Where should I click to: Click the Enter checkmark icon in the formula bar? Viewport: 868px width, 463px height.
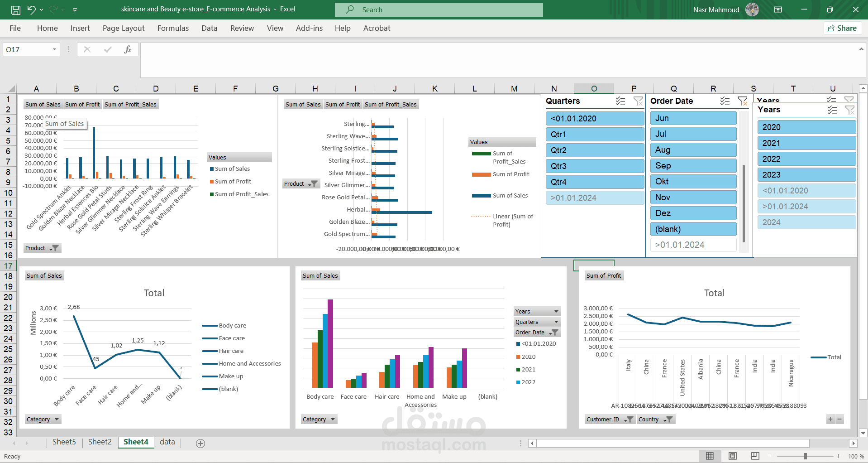click(x=107, y=49)
